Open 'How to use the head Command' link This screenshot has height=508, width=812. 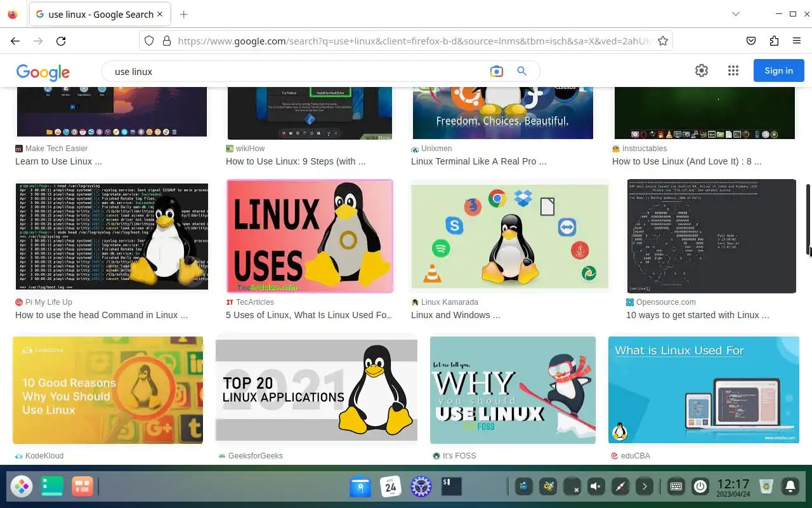tap(101, 315)
